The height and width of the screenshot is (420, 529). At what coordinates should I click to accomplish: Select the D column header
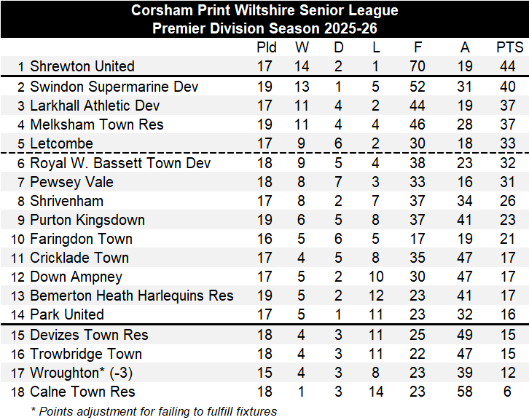[338, 47]
